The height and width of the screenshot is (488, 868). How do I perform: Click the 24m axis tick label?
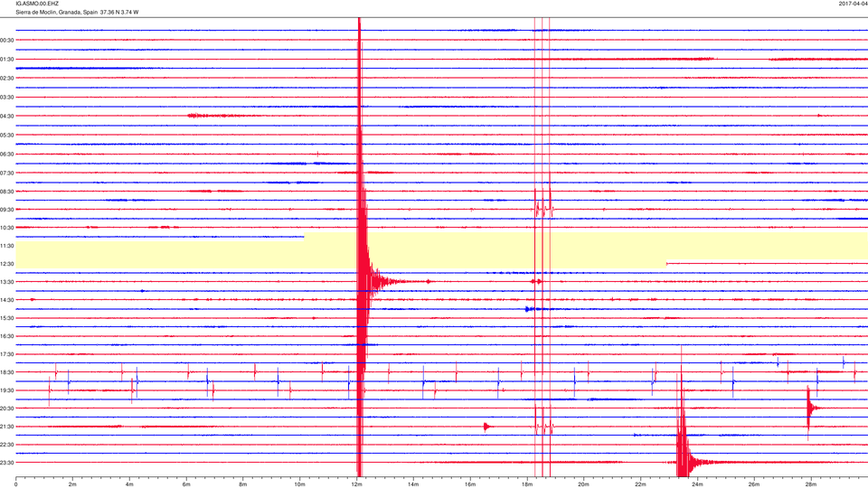click(697, 484)
